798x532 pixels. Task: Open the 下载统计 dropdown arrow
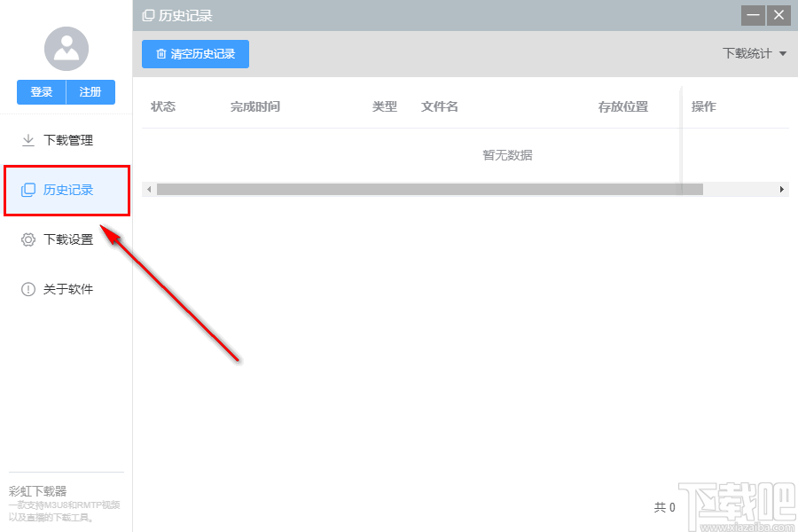(x=783, y=54)
